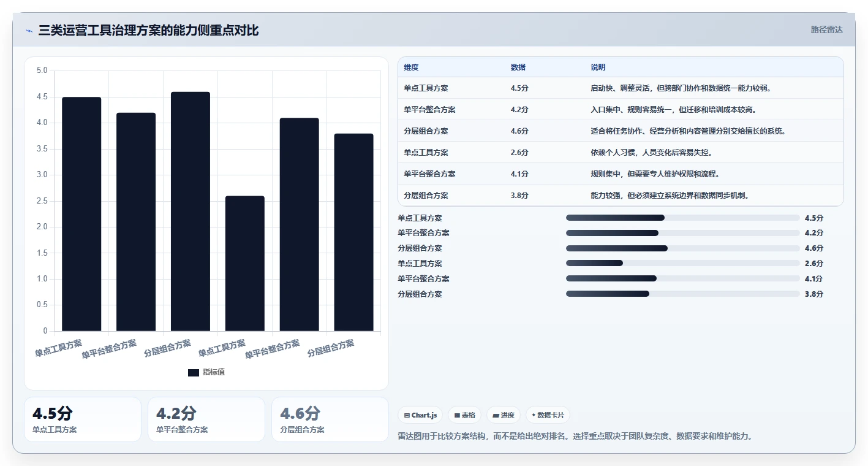Click the 4.6分 cell in the table
Screen dimensions: 868x466
point(519,131)
